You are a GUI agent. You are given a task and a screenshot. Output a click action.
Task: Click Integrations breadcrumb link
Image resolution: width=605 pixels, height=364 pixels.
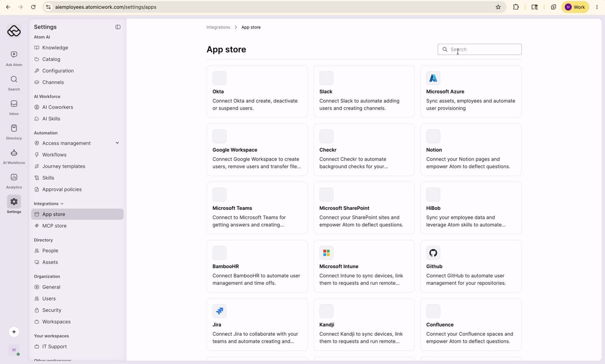point(218,27)
